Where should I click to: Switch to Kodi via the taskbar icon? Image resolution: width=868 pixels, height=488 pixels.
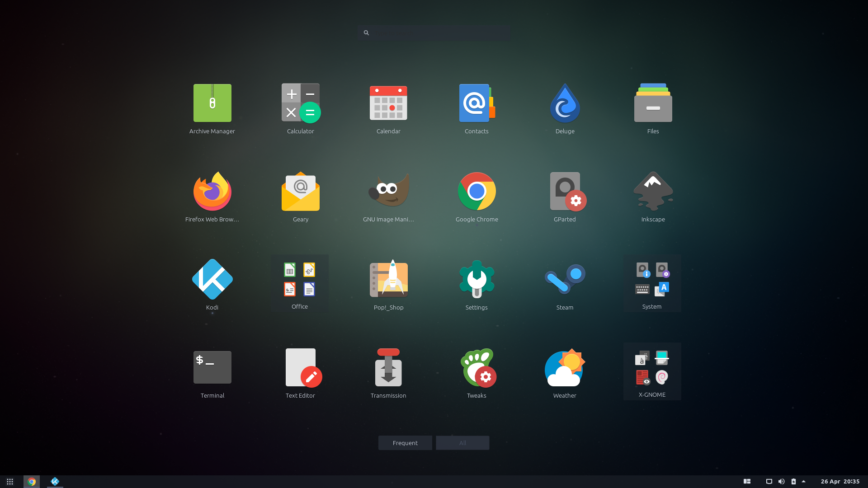click(x=55, y=482)
